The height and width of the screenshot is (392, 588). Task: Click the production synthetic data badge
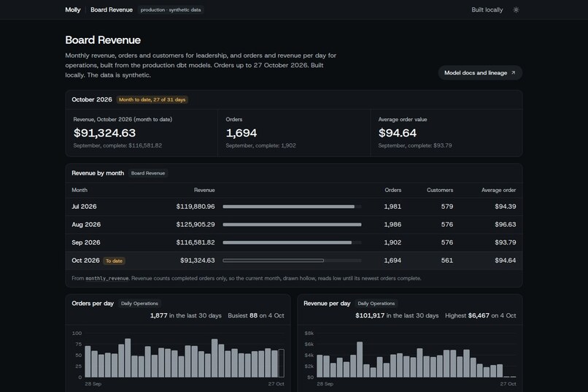(x=171, y=9)
